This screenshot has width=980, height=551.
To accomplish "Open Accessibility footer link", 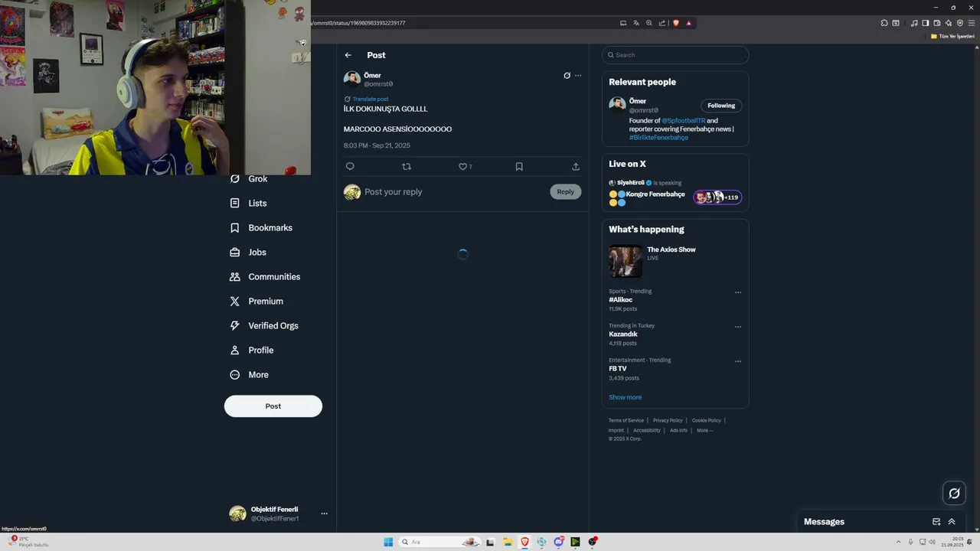I will tap(647, 430).
